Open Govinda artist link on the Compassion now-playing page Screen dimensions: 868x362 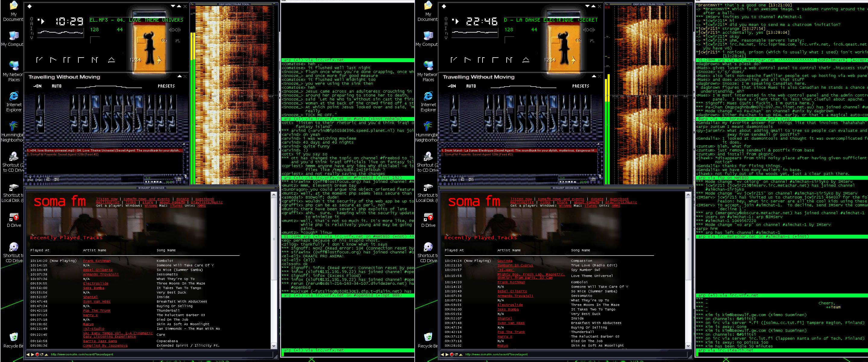click(x=505, y=261)
